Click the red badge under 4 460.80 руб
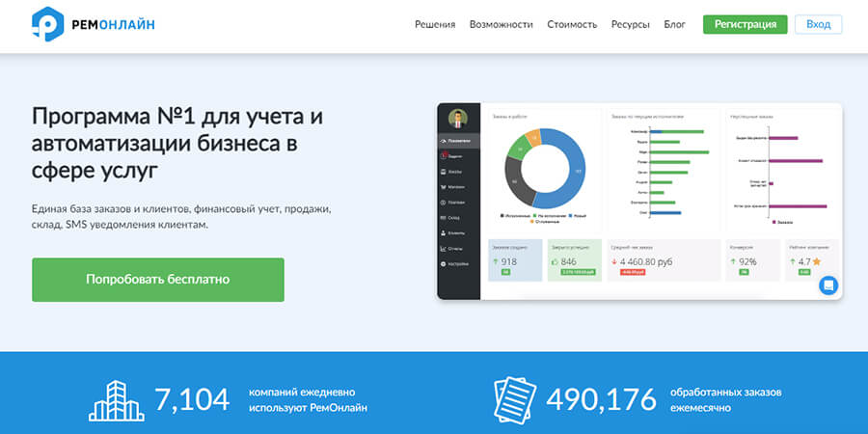This screenshot has width=868, height=434. (634, 272)
